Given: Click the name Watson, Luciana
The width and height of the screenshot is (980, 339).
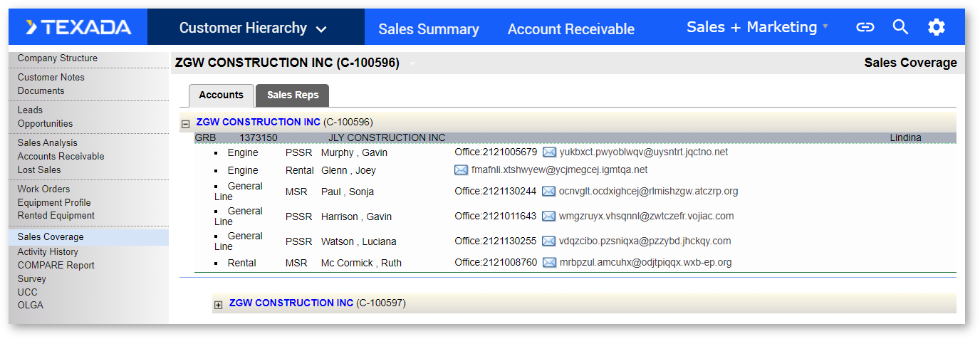Looking at the screenshot, I should (359, 241).
